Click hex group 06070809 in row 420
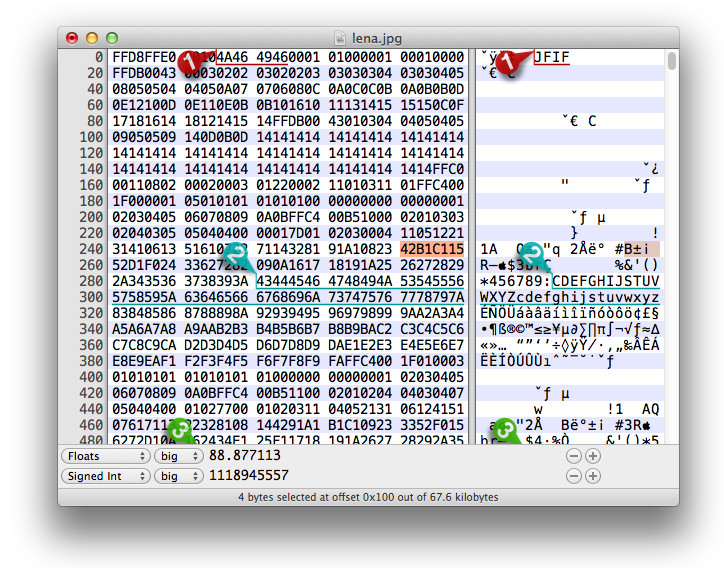 point(144,393)
